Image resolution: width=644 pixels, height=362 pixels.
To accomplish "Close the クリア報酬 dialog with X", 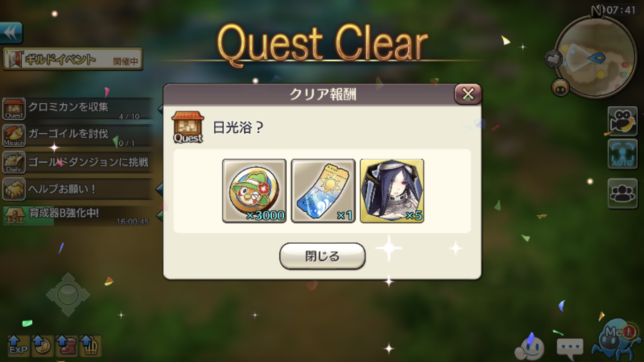I will coord(468,94).
